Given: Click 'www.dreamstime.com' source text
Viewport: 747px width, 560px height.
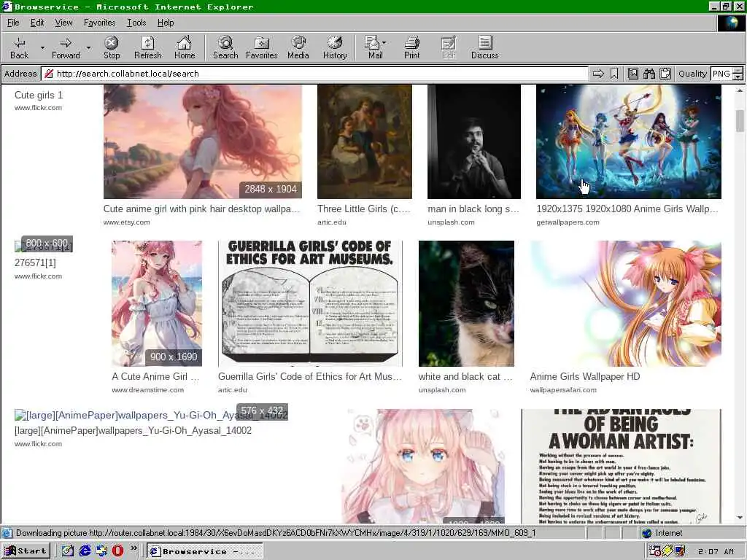Looking at the screenshot, I should coord(147,390).
